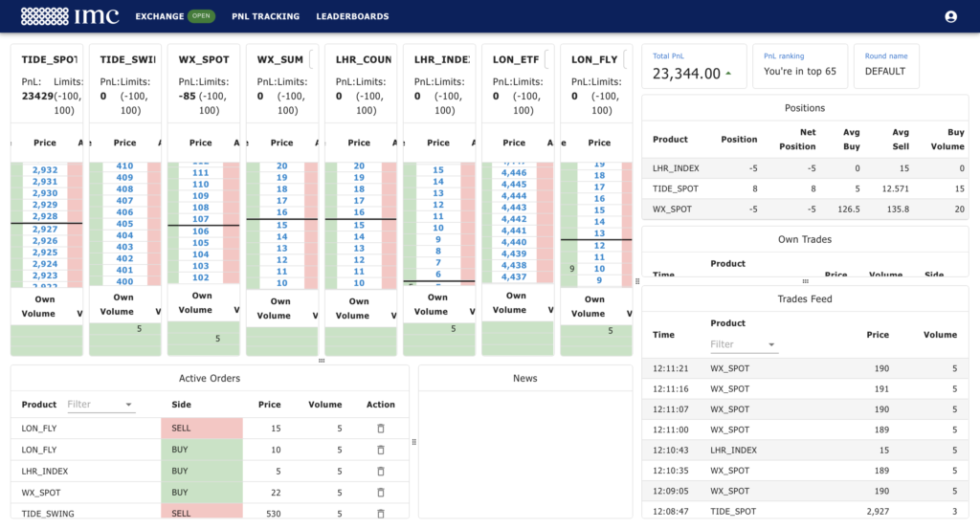
Task: Switch to the PNL Tracking tab
Action: point(265,16)
